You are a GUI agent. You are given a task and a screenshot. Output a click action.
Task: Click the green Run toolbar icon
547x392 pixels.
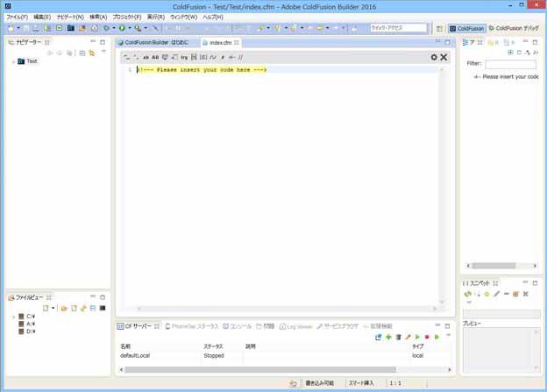coord(122,28)
